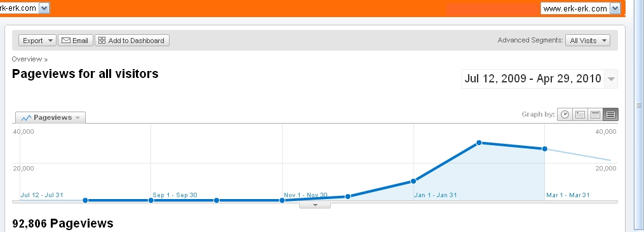
Task: Graph by hour using the clock icon
Action: pyautogui.click(x=565, y=114)
